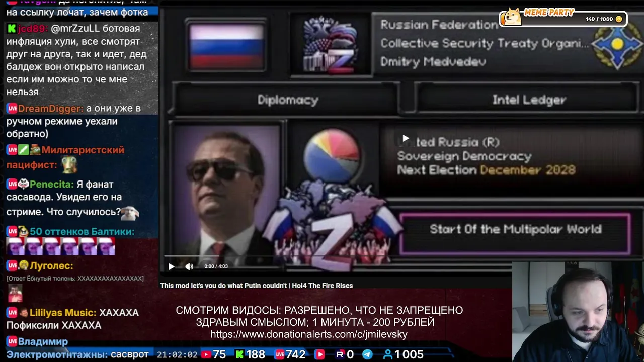
Task: Click the reply line to Ёбнутый тюлень
Action: click(75, 278)
